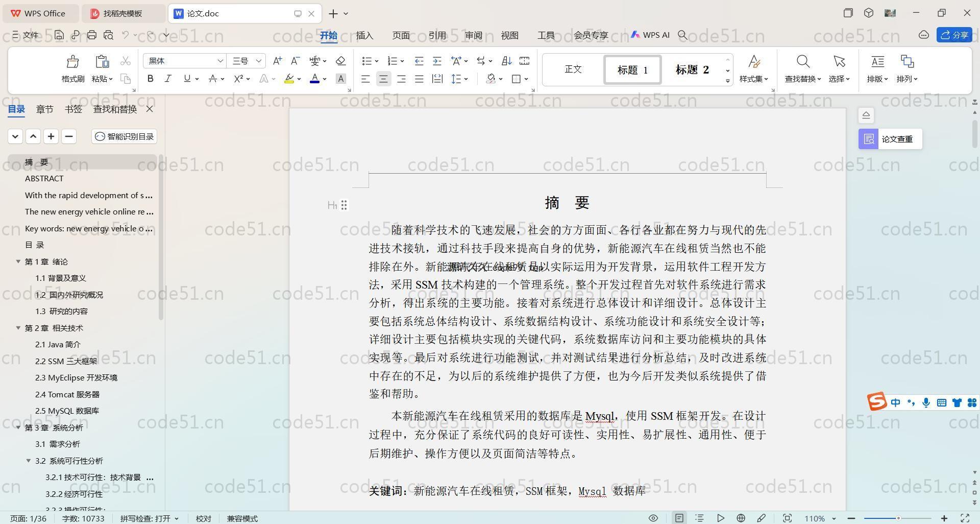This screenshot has width=980, height=524.
Task: Click the Select cursor icon
Action: 839,62
